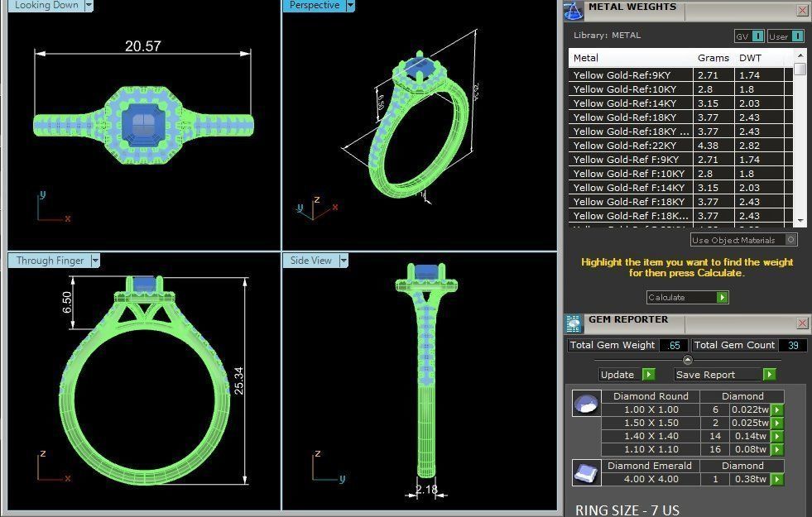Click the Grams column header

click(714, 58)
